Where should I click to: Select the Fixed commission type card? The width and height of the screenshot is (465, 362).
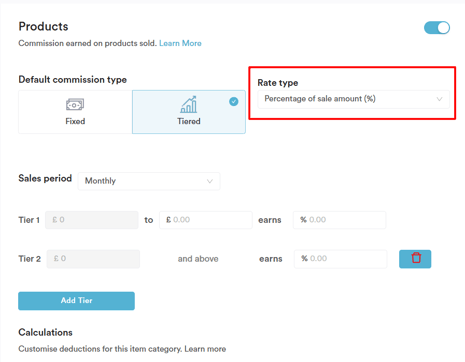tap(75, 112)
